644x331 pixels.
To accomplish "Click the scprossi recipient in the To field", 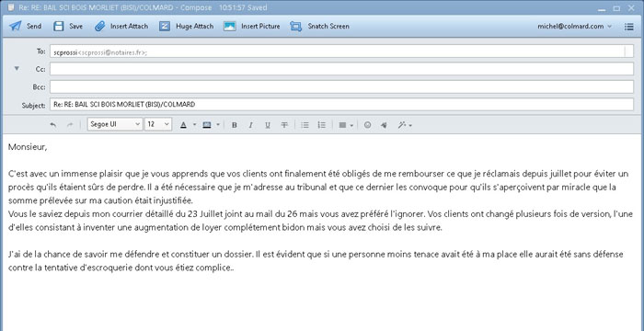I will point(99,52).
